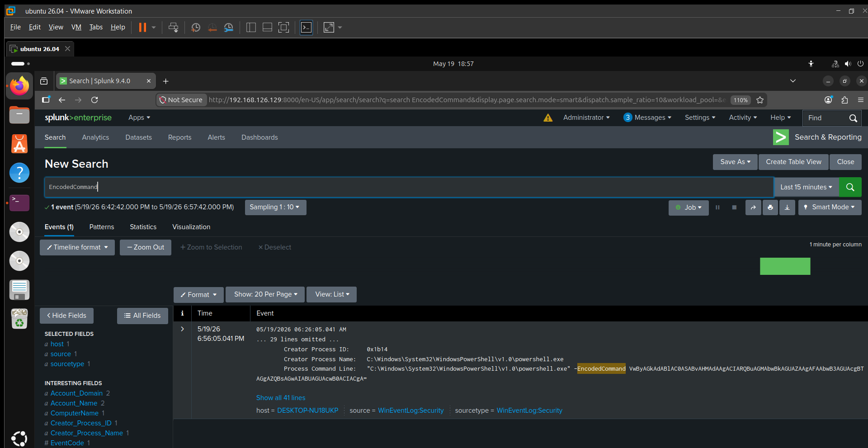Open View: List dropdown

(x=332, y=295)
